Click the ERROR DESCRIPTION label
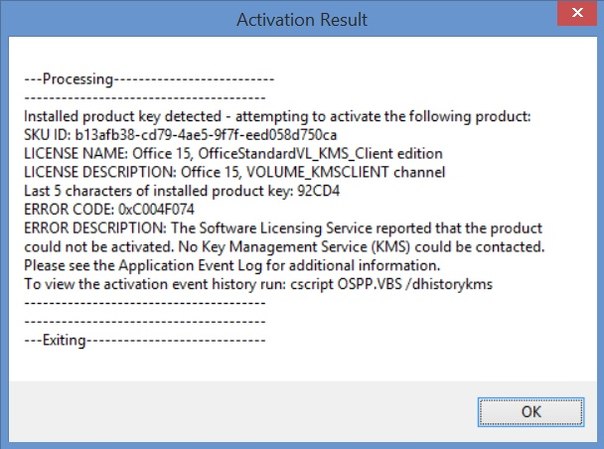 point(95,228)
